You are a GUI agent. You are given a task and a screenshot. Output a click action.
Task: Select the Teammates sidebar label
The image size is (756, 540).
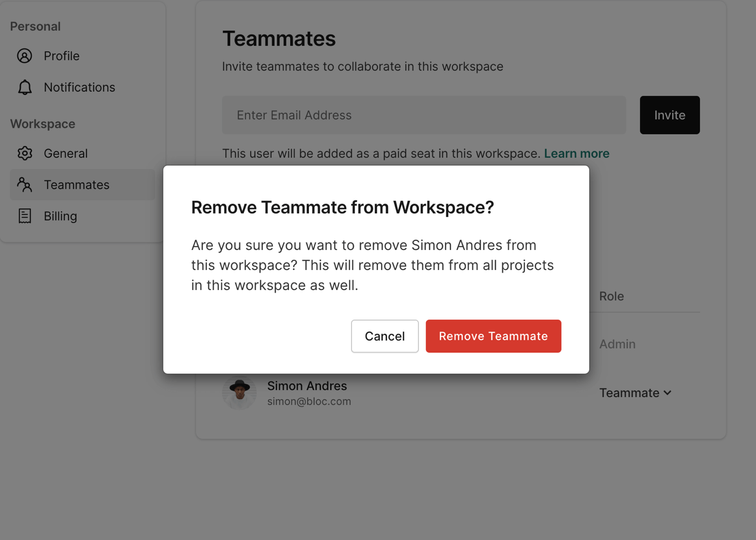tap(77, 185)
